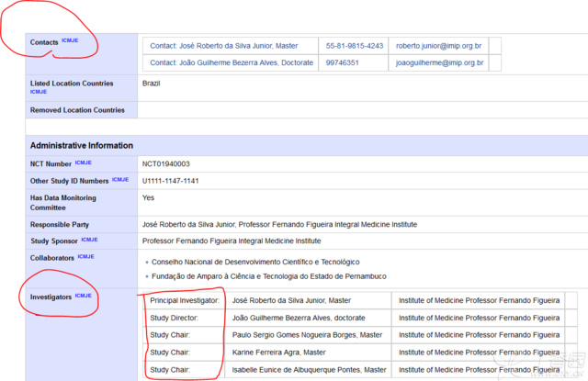
Task: Open ICMJE link beside Contacts label
Action: 70,40
